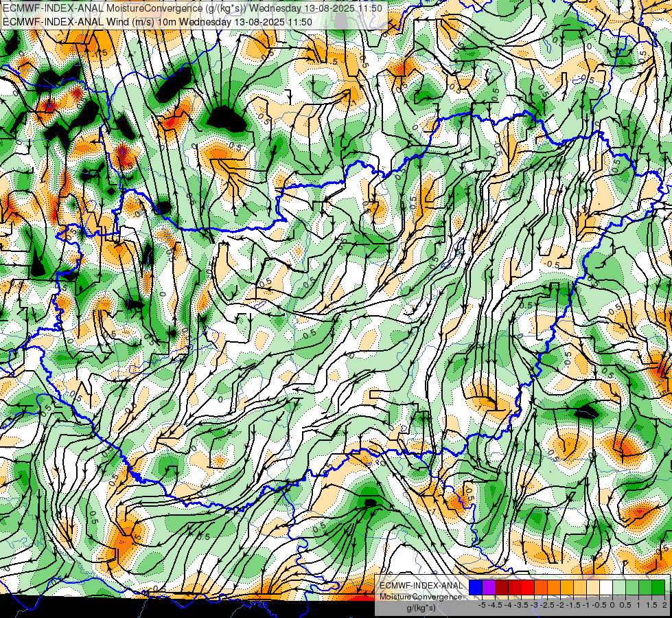Pick the light green swatch between 0.5 and 1
This screenshot has height=618, width=672.
632,588
